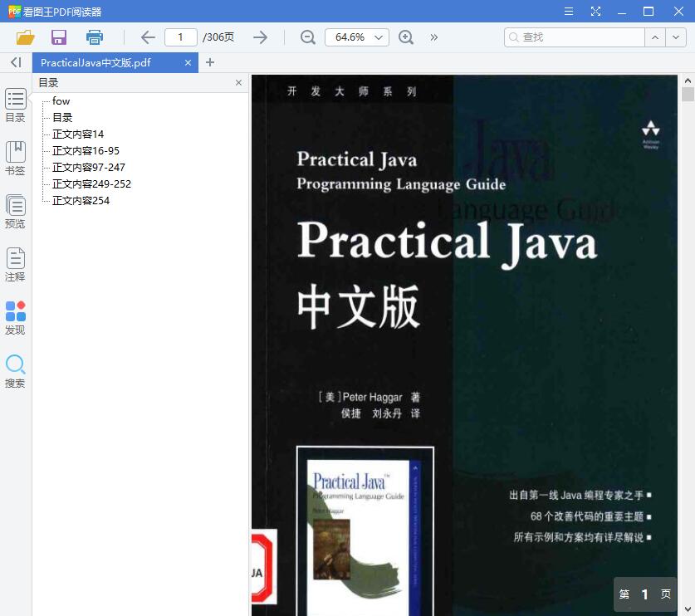Zoom out with the minus magnifier
The image size is (695, 616).
coord(307,37)
